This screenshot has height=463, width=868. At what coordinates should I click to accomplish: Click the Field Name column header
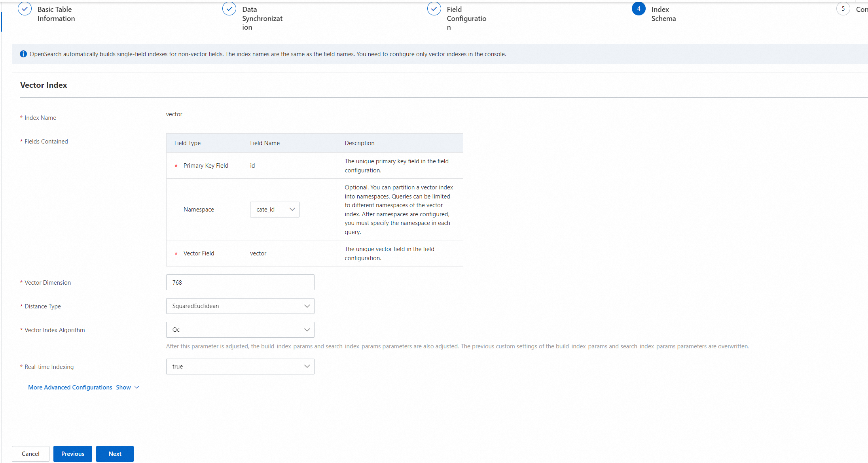pyautogui.click(x=265, y=143)
